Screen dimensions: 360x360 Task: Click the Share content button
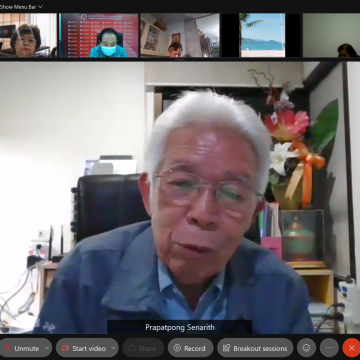[x=143, y=348]
